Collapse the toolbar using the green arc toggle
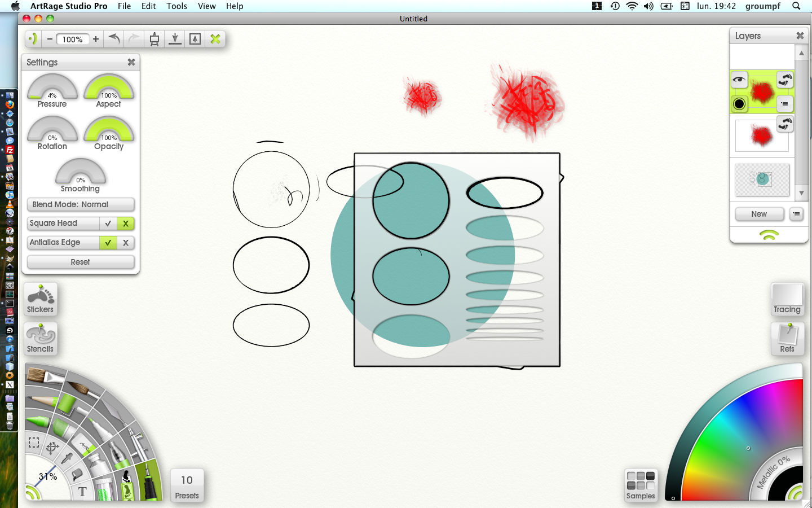The image size is (812, 508). pos(33,39)
